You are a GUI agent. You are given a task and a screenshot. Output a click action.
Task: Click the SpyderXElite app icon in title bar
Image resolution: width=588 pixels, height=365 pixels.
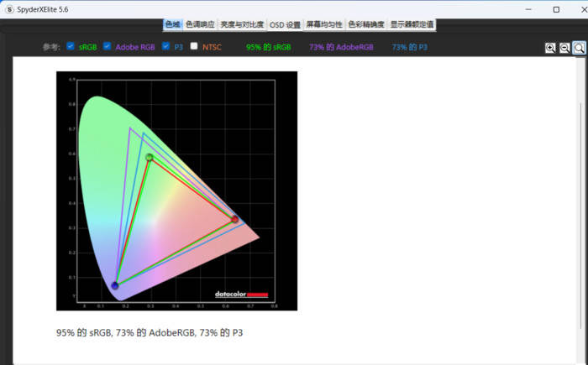(9, 9)
